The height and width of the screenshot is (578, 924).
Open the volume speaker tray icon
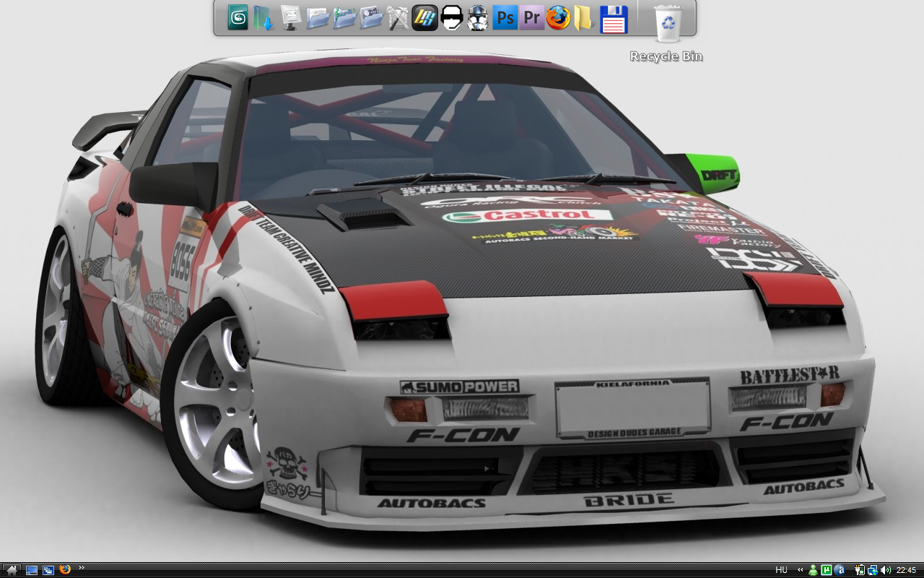(885, 570)
